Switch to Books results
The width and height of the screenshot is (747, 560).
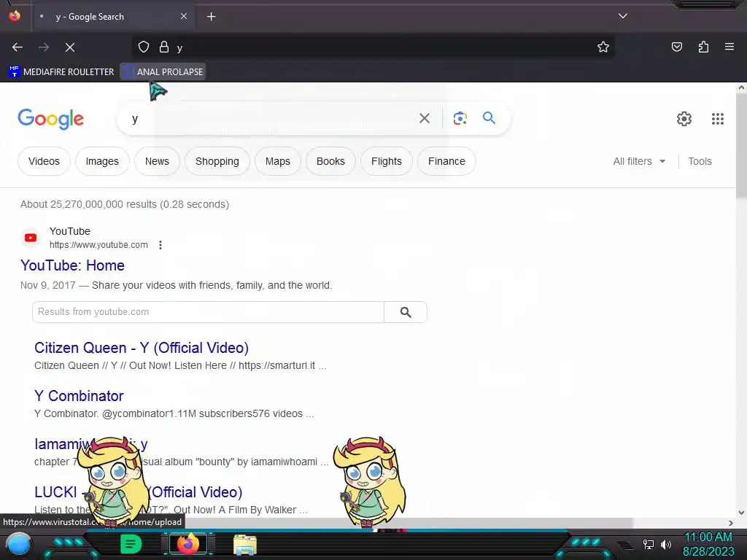pyautogui.click(x=330, y=161)
